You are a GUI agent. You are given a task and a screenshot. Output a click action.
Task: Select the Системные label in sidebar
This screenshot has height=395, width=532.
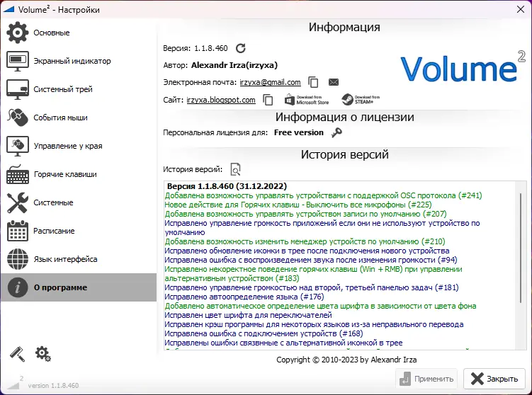click(x=53, y=202)
